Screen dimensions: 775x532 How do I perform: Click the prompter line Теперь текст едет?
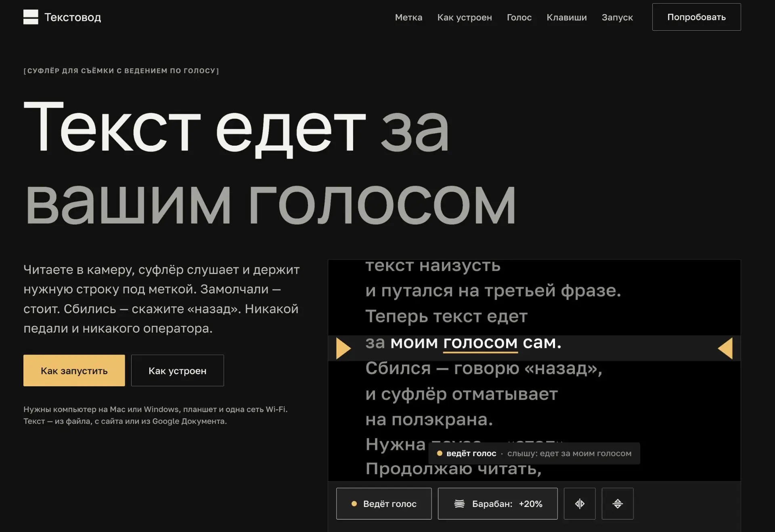[446, 316]
